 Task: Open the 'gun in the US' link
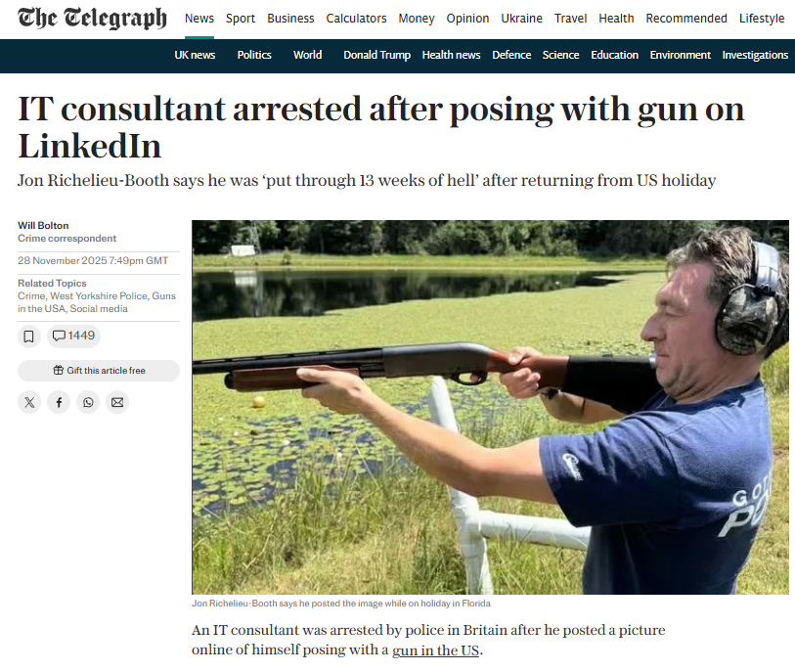pyautogui.click(x=435, y=650)
